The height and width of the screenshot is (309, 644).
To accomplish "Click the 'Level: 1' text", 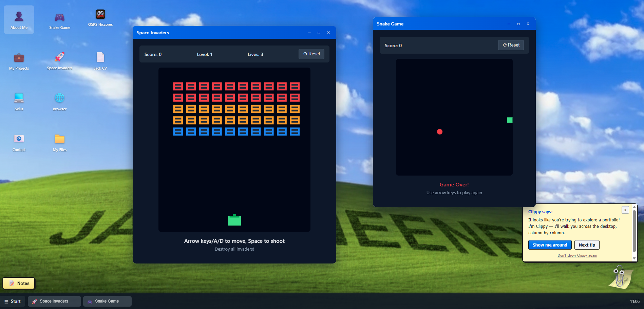I will 205,54.
